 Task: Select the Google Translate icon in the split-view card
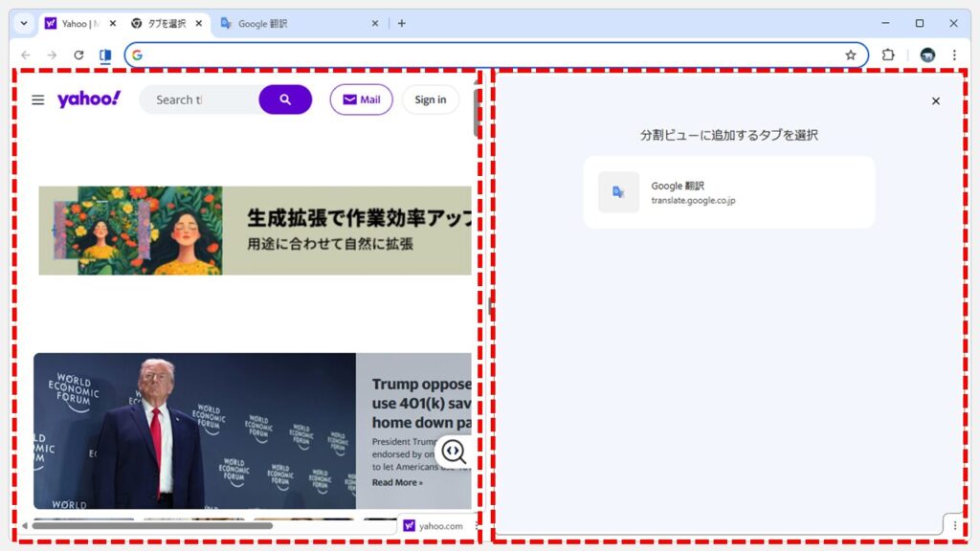pyautogui.click(x=618, y=191)
